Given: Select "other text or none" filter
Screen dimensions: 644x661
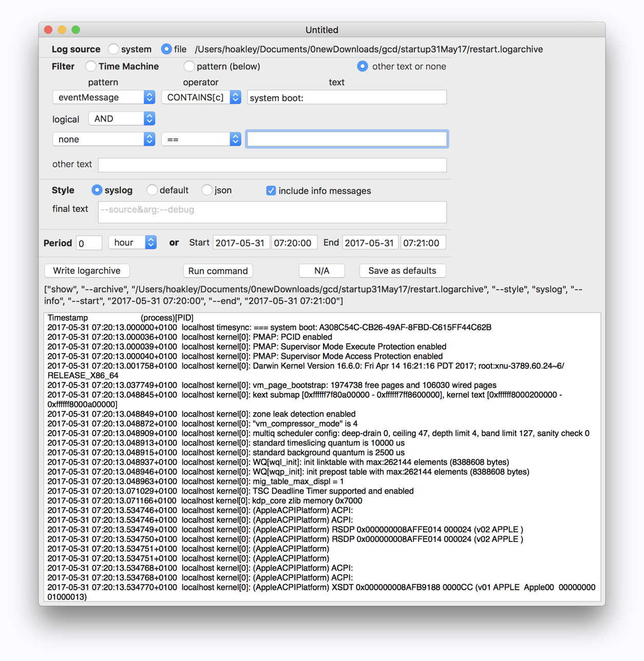Looking at the screenshot, I should (x=363, y=66).
